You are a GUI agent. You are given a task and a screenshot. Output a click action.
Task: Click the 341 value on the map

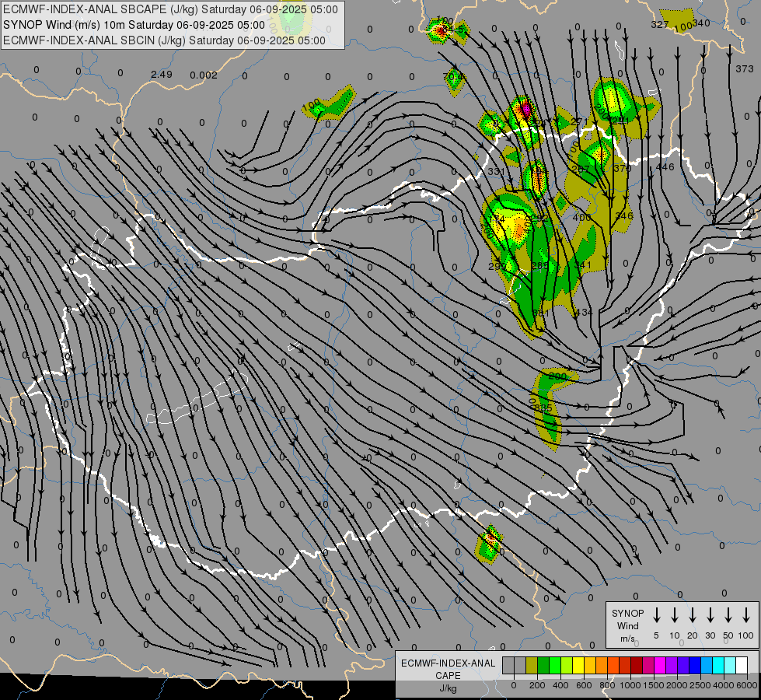[x=582, y=264]
